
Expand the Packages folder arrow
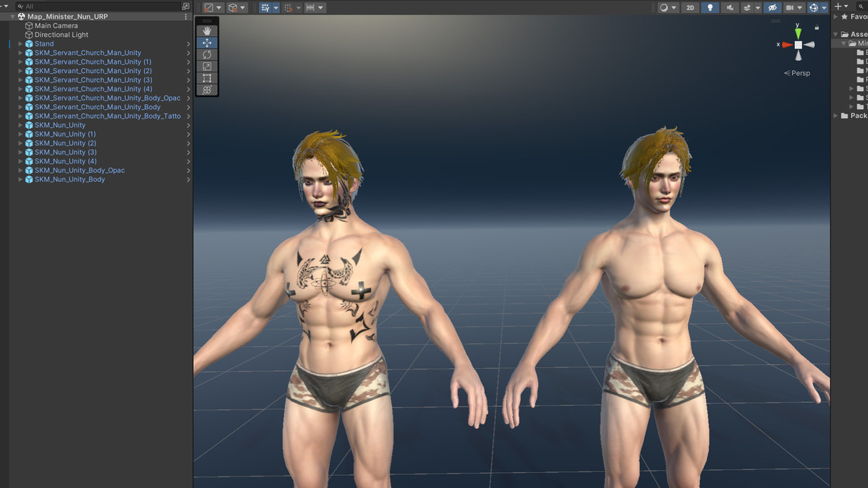[836, 116]
